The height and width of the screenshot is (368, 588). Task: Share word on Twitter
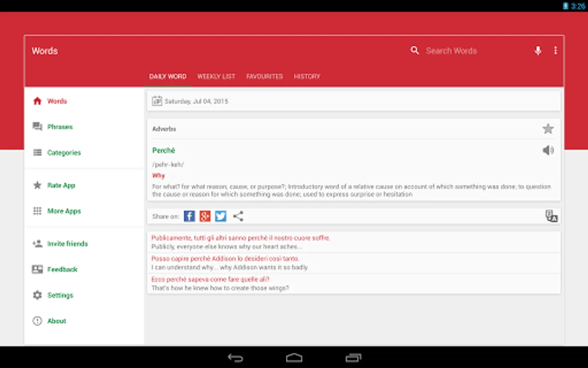[220, 216]
